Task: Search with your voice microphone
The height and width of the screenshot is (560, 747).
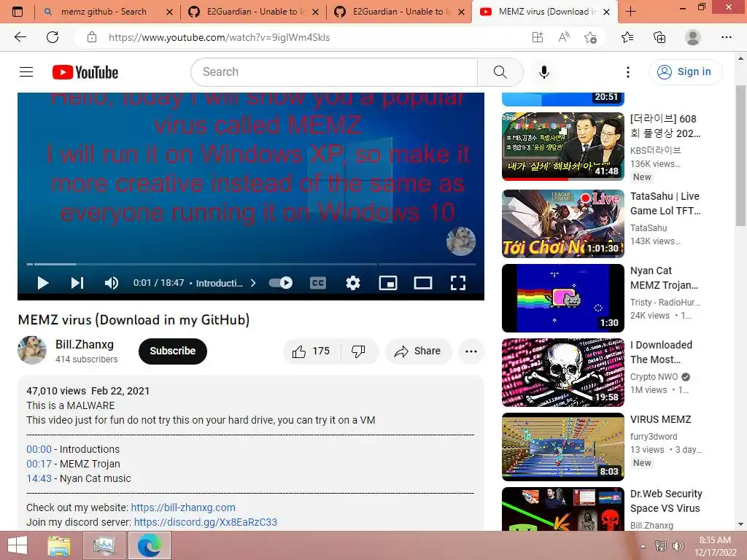Action: point(544,72)
